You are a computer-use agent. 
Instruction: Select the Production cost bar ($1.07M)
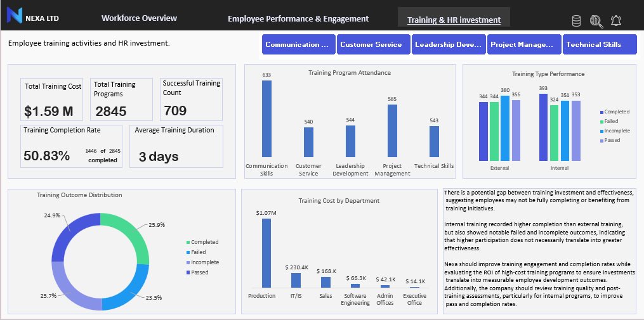tap(266, 253)
